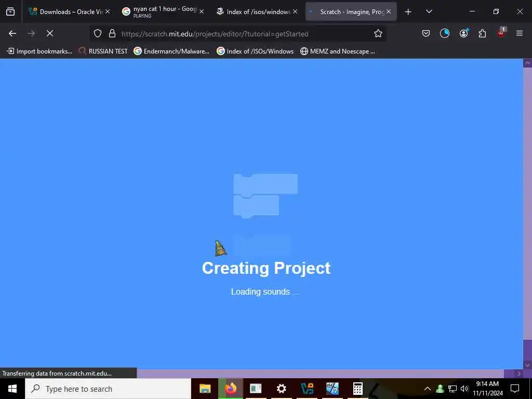Show hidden system tray icons
This screenshot has width=532, height=399.
tap(428, 389)
